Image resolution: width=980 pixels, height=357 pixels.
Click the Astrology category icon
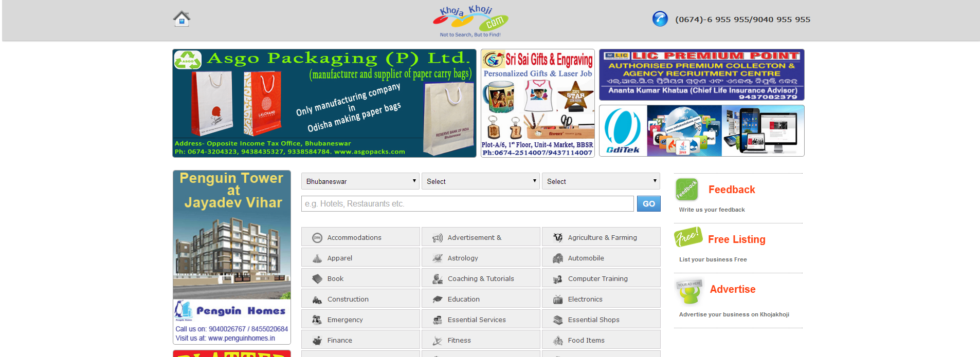[438, 258]
